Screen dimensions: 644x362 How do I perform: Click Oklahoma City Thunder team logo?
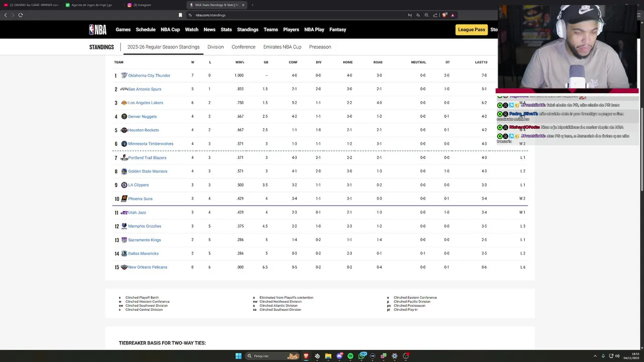click(x=124, y=75)
